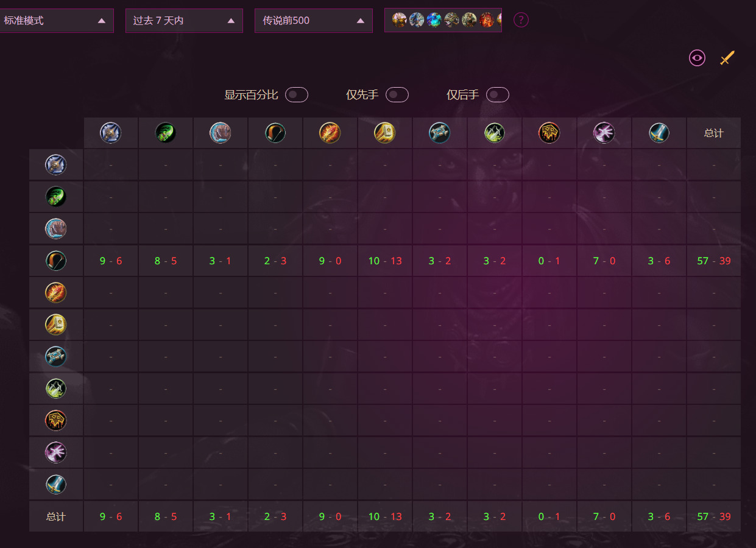The width and height of the screenshot is (756, 548).
Task: Click the 2 - 3 cell in Hunter row
Action: click(x=275, y=261)
